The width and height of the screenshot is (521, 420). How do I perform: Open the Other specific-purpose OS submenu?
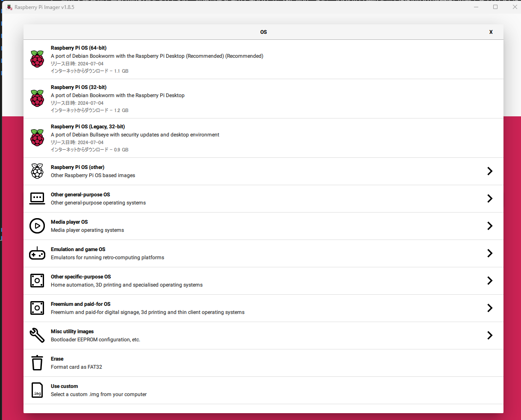pyautogui.click(x=490, y=281)
